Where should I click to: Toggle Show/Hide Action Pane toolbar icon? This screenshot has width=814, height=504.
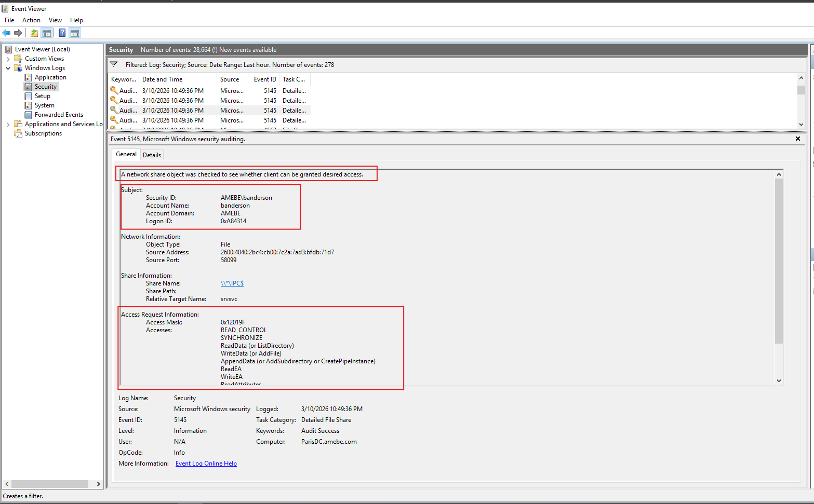(75, 33)
